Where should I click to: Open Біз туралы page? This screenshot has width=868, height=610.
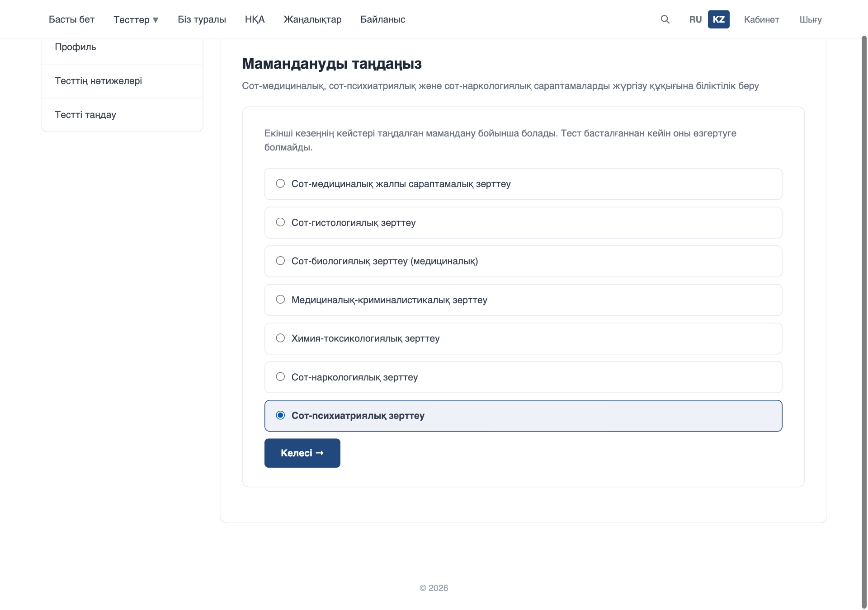click(x=202, y=19)
